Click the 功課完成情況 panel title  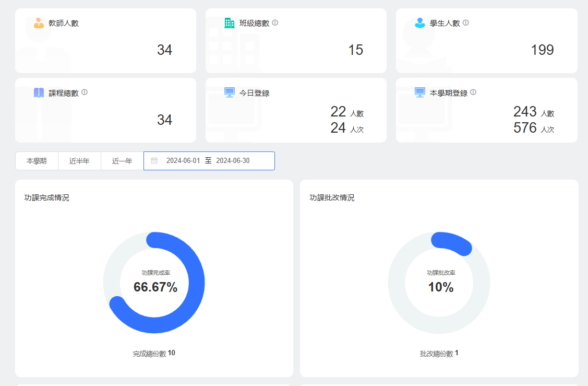click(47, 197)
